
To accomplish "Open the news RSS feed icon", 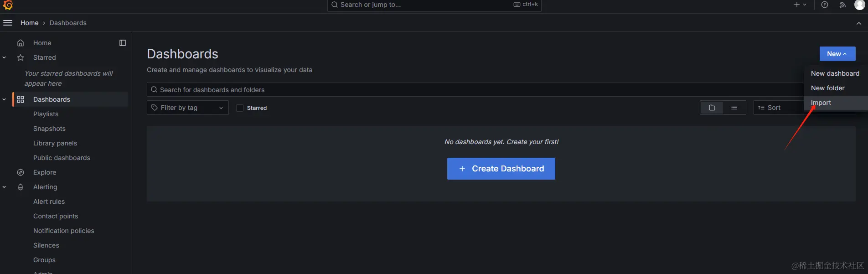I will click(842, 5).
